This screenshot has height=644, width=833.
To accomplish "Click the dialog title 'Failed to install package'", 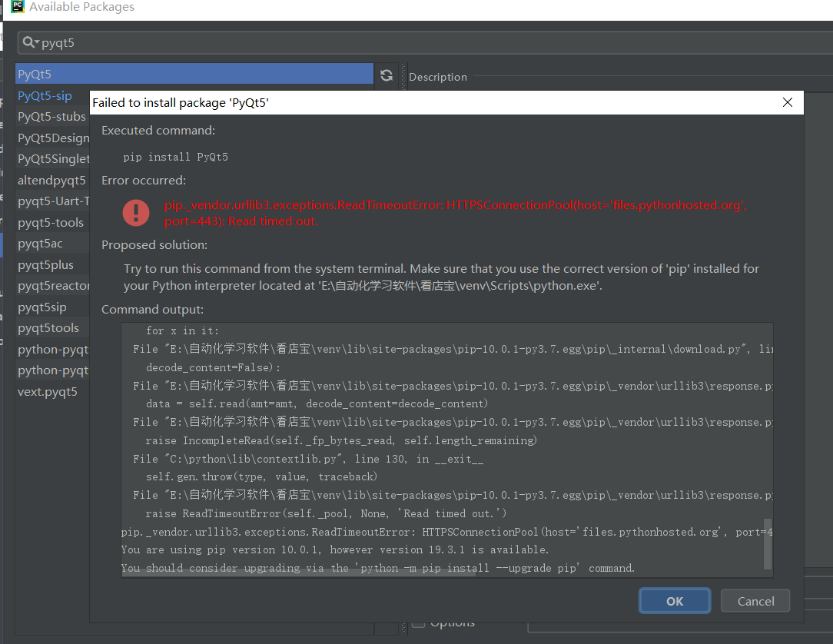I will pos(181,102).
